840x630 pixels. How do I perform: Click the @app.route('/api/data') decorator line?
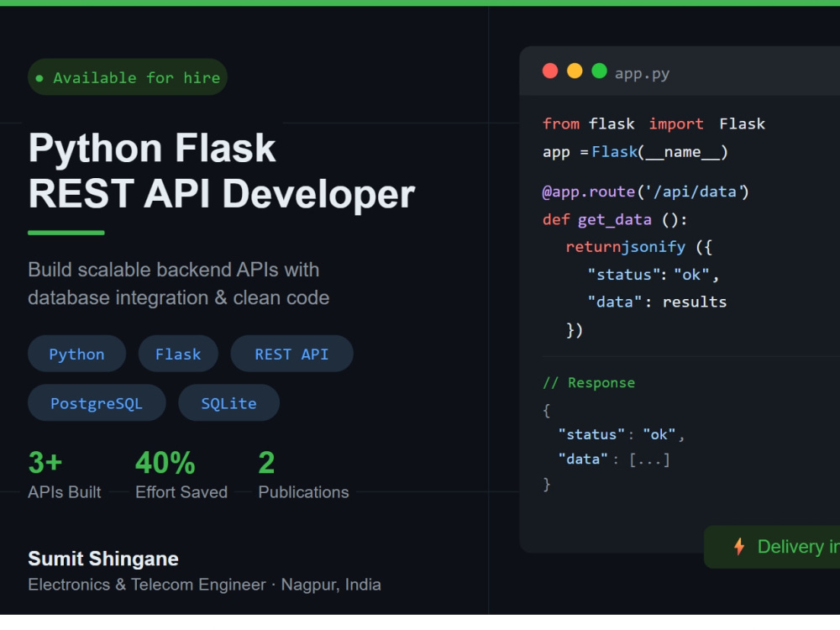pos(645,192)
